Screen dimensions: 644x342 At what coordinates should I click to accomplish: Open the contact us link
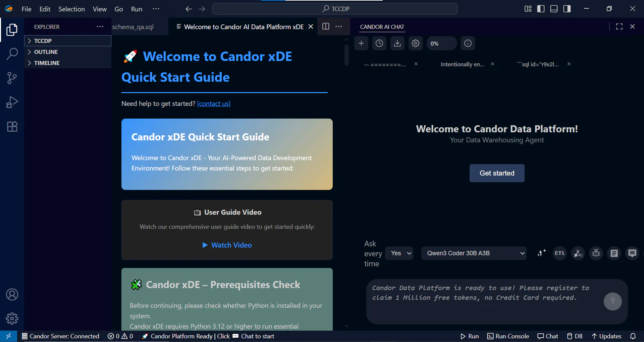click(x=214, y=104)
